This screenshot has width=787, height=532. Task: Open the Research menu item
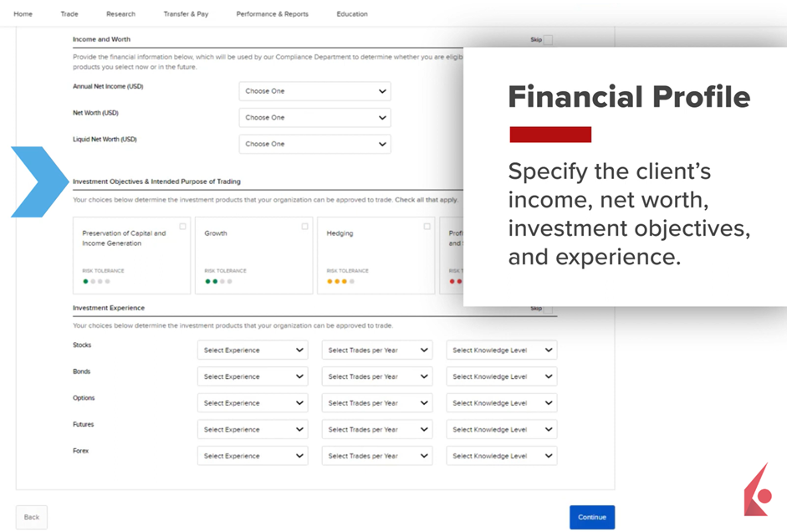120,14
